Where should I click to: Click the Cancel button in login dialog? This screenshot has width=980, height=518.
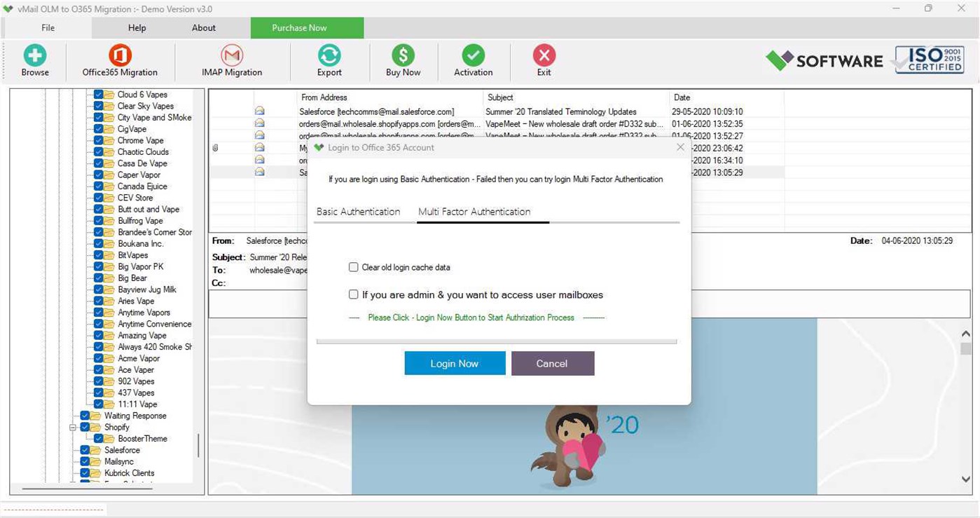552,363
